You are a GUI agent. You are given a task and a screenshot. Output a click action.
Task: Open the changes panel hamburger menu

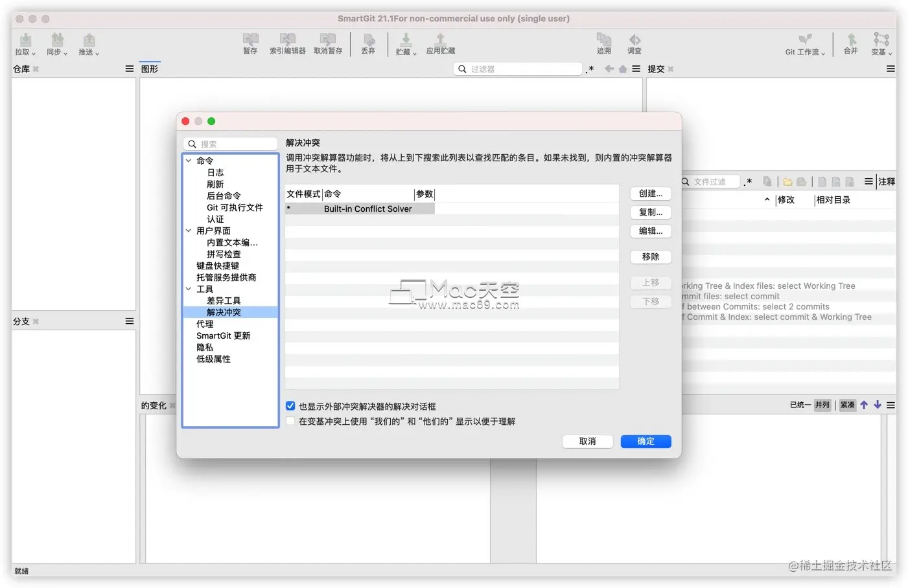coord(891,405)
